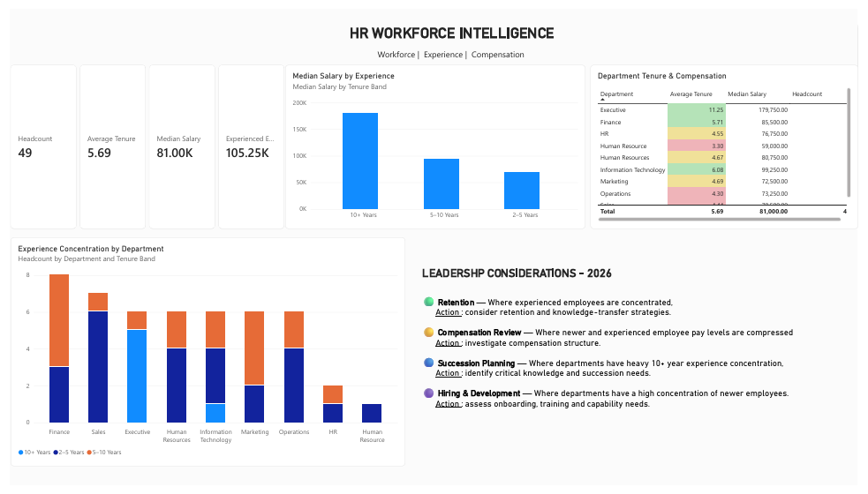Click 'Department Tenure & Compensation' table title
868x494 pixels.
[661, 76]
